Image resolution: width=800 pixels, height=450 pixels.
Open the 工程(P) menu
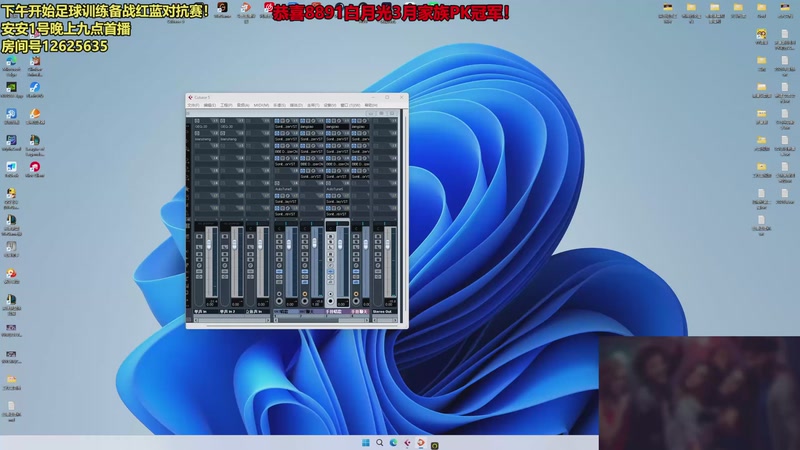coord(227,105)
